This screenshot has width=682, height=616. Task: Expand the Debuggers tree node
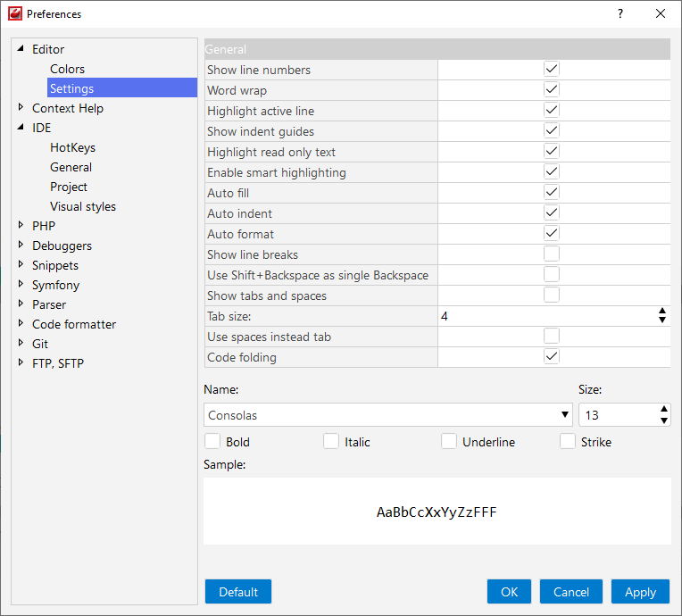coord(21,245)
